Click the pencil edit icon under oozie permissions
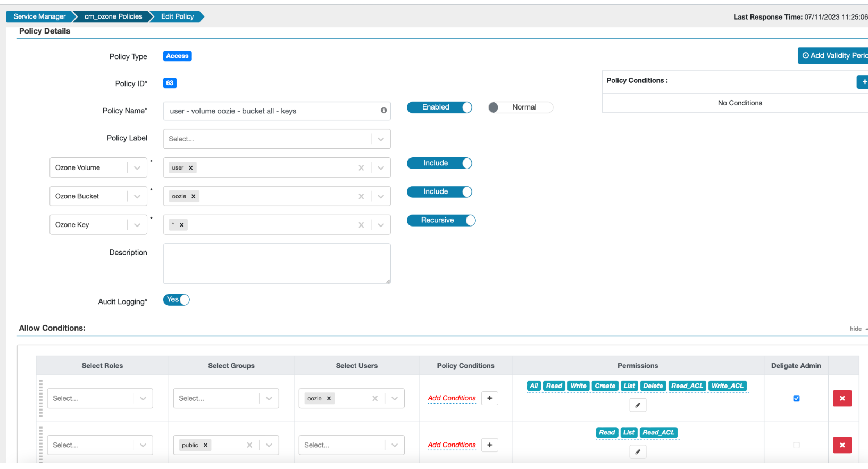Viewport: 868px width, 469px height. (638, 405)
